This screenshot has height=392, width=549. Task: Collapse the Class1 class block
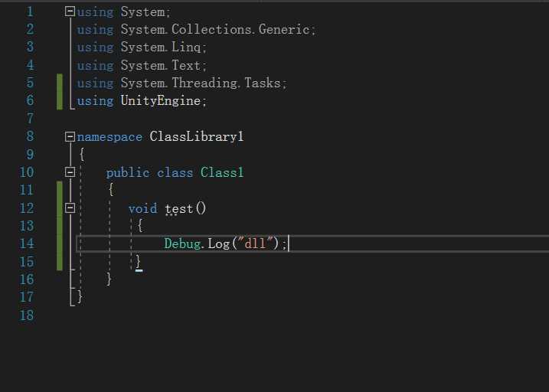tap(70, 172)
